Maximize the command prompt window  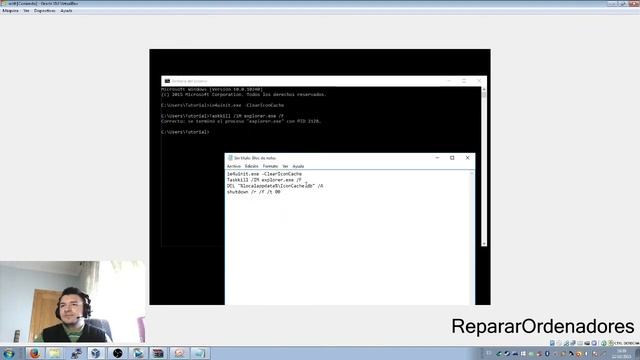464,81
